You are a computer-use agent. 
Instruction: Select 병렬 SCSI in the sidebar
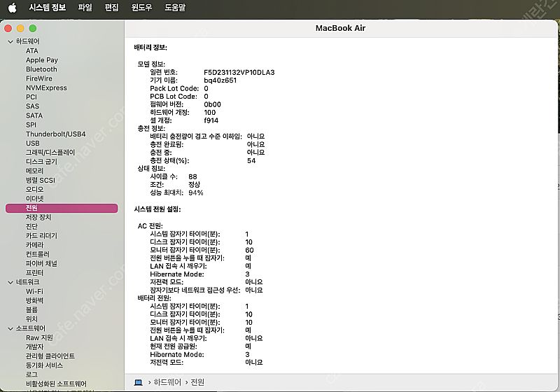click(x=41, y=181)
